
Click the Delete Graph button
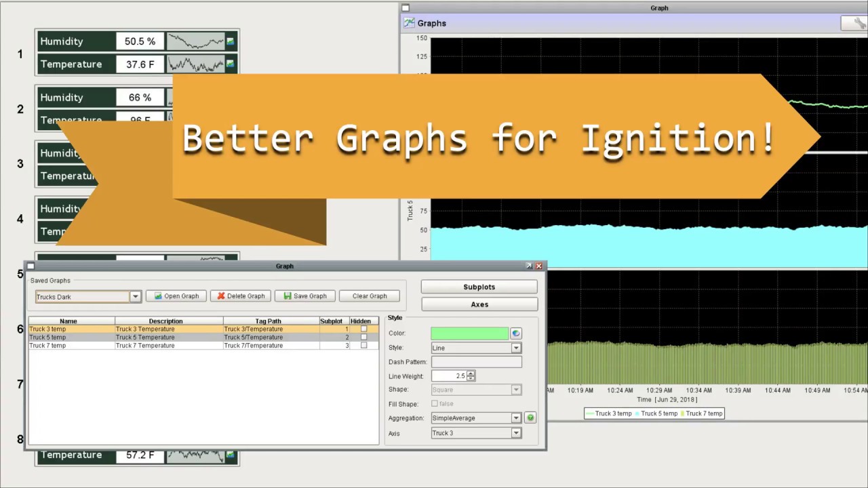click(x=241, y=296)
